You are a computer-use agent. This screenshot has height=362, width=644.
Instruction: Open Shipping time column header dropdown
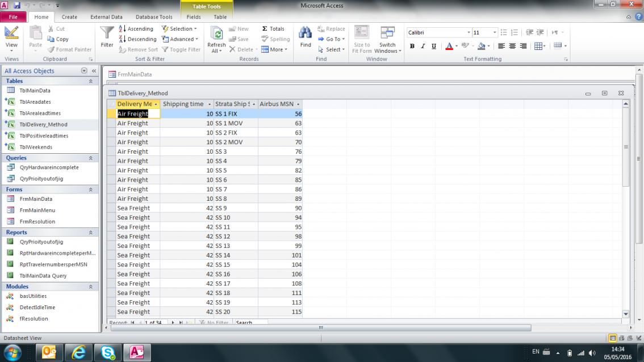209,104
